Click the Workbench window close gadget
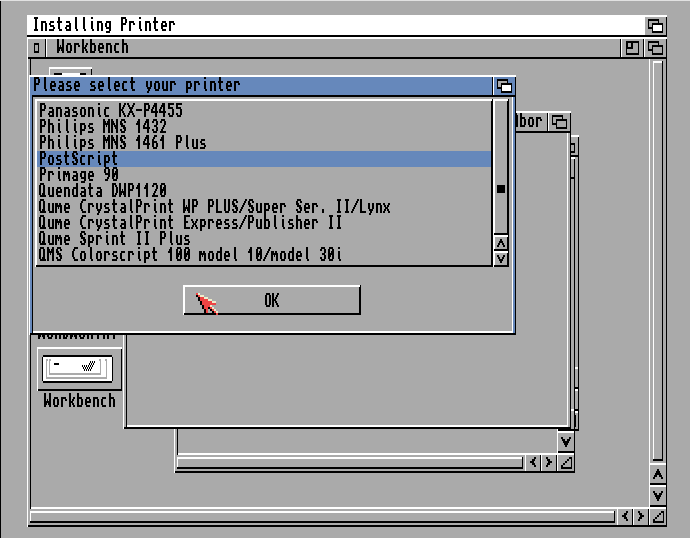 click(38, 48)
